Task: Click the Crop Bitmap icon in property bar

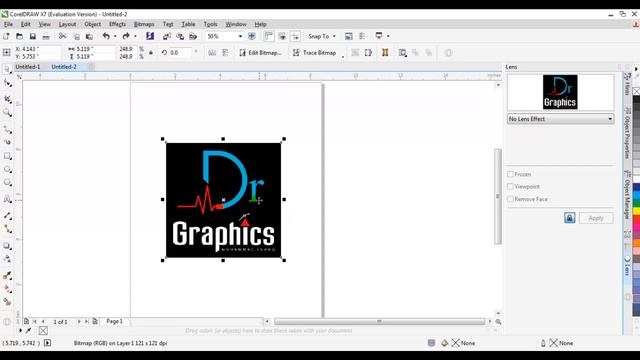Action: [355, 53]
